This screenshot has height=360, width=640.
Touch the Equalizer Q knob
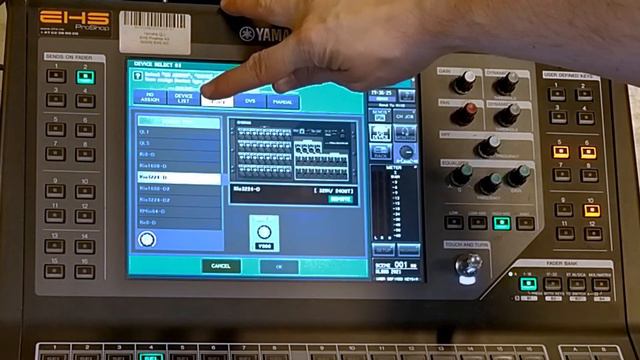tap(460, 176)
